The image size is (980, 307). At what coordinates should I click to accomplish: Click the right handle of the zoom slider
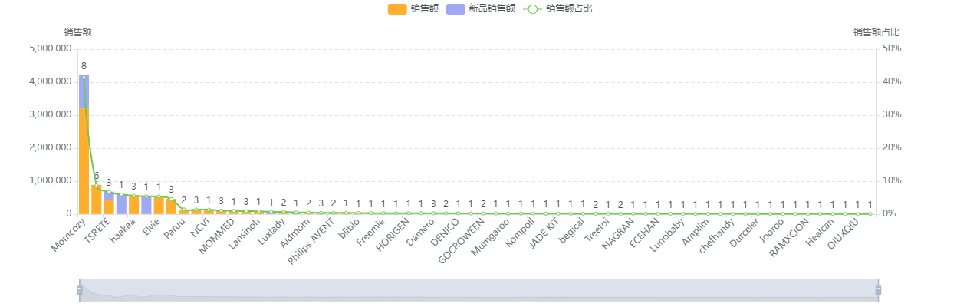(x=878, y=289)
